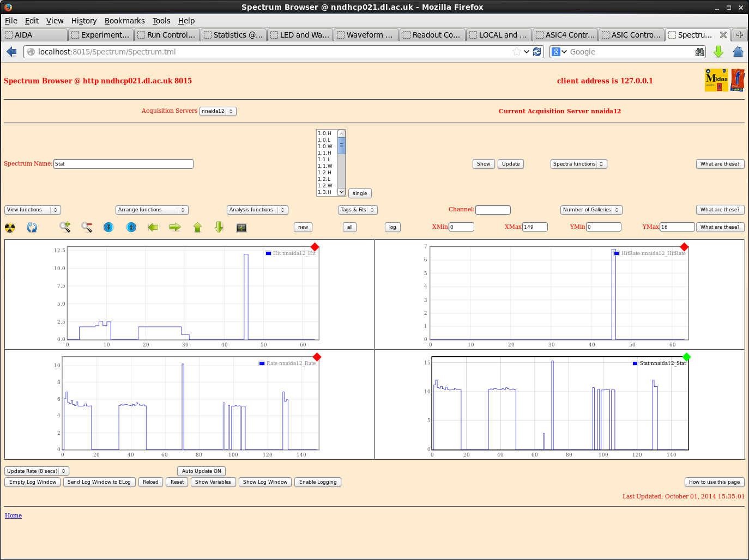Click the Update button
Image resolution: width=749 pixels, height=560 pixels.
coord(511,164)
